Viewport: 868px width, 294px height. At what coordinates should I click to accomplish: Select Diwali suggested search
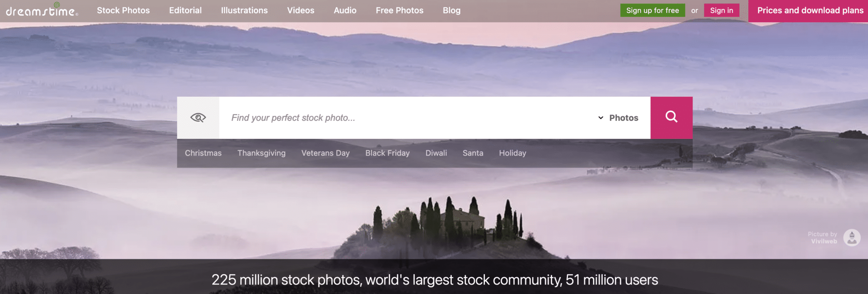pos(436,153)
